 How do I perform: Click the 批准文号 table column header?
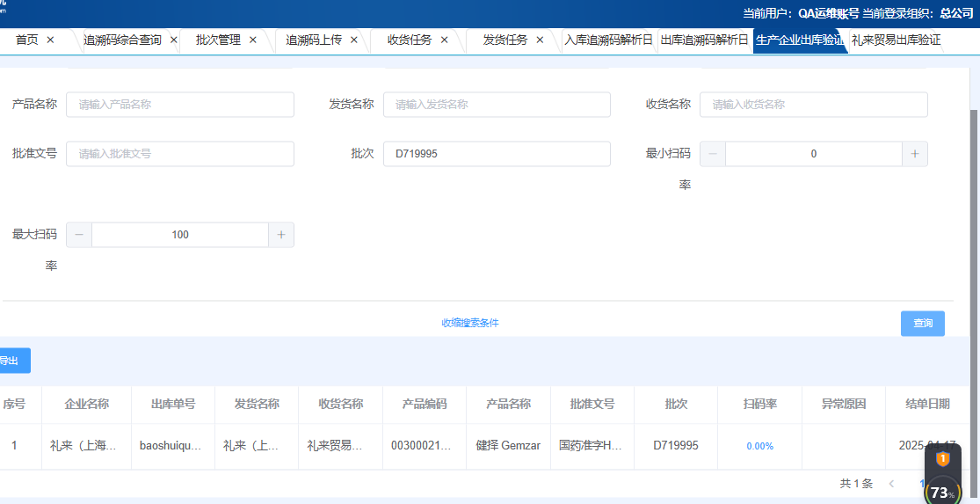[592, 404]
